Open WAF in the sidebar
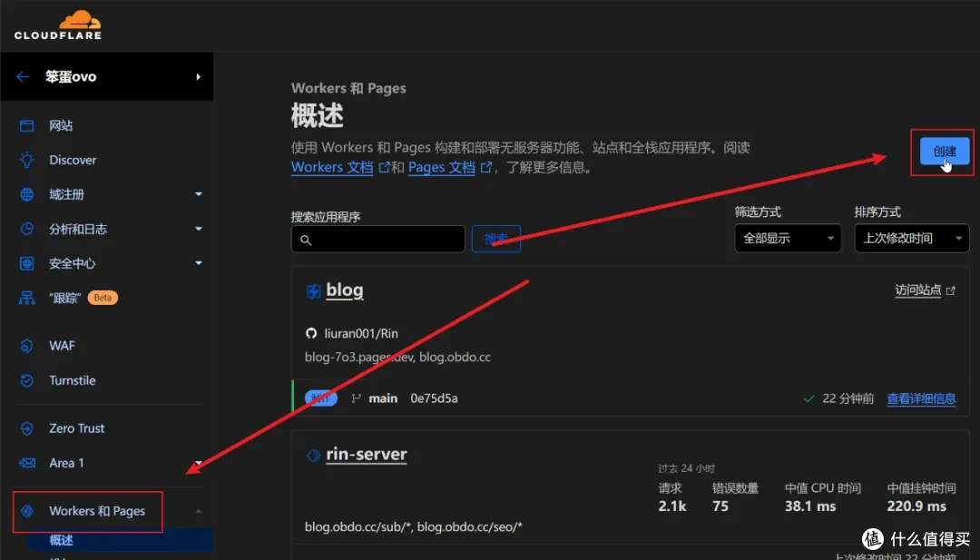This screenshot has height=560, width=980. pyautogui.click(x=62, y=346)
